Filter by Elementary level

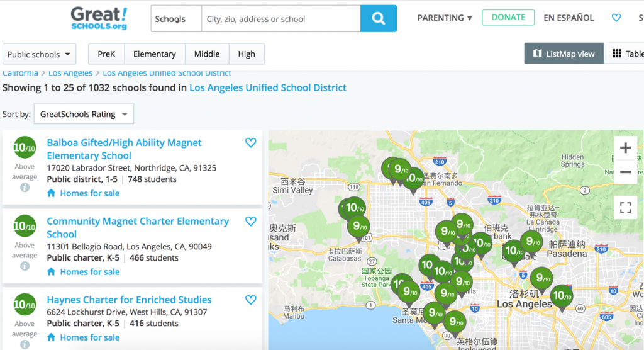pos(155,54)
